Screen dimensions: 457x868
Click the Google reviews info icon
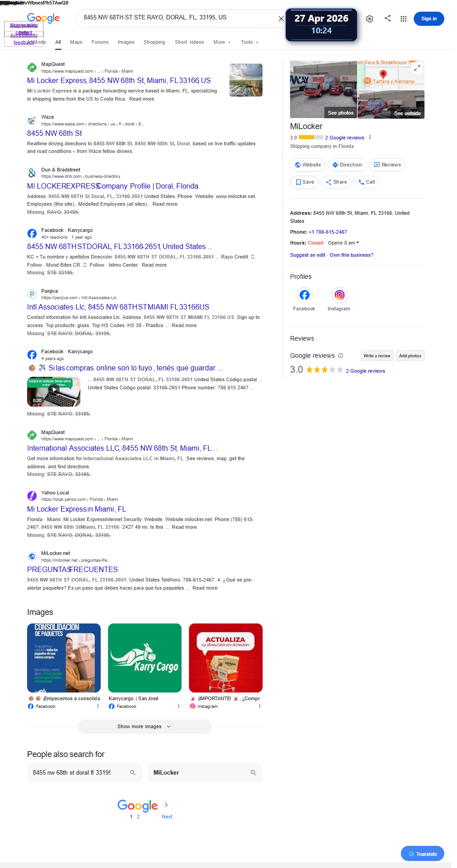pos(340,356)
